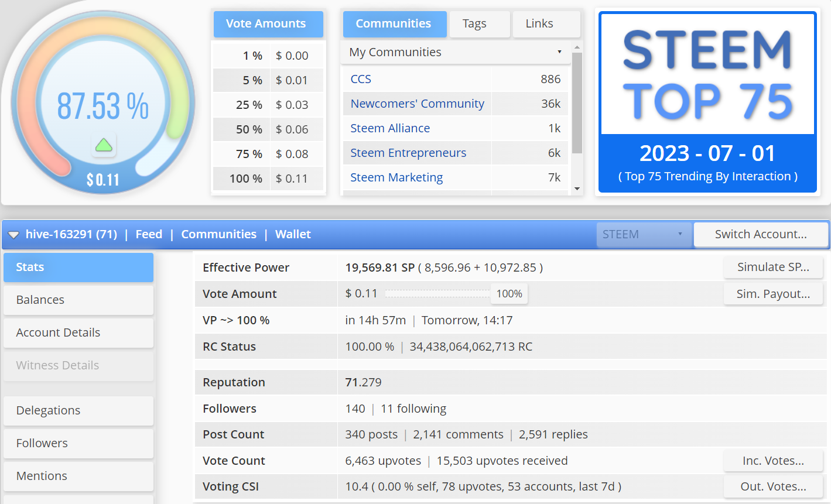Open the Followers section

click(x=78, y=443)
